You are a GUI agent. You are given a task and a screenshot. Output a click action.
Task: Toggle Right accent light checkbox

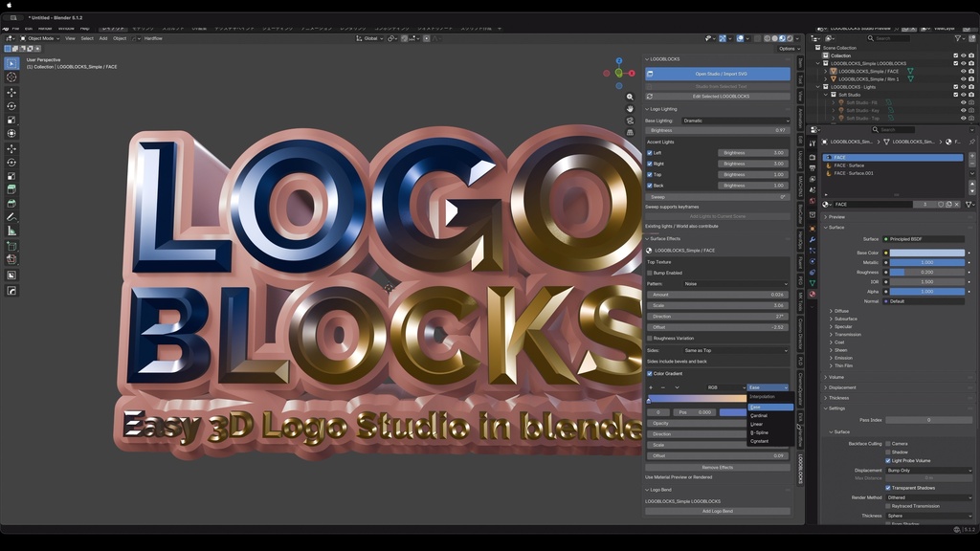tap(650, 164)
